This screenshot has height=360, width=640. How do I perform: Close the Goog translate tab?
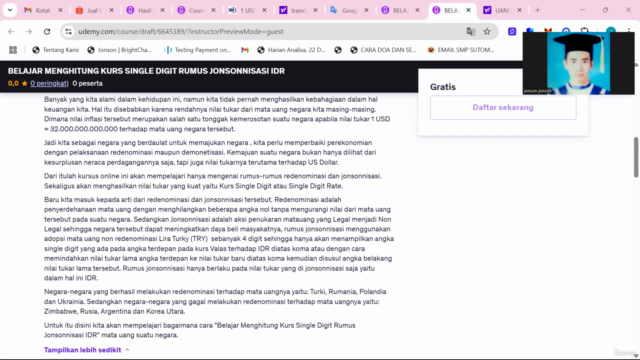click(367, 10)
